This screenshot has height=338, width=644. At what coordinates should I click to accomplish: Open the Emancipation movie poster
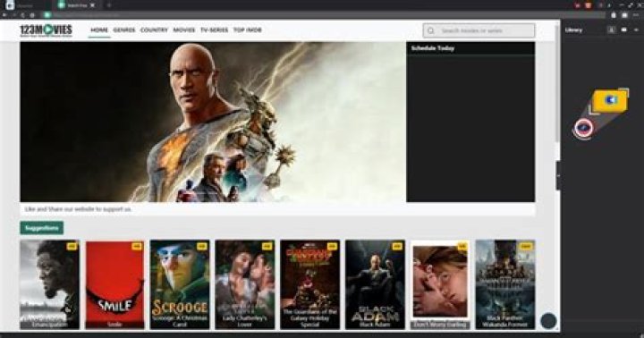49,284
